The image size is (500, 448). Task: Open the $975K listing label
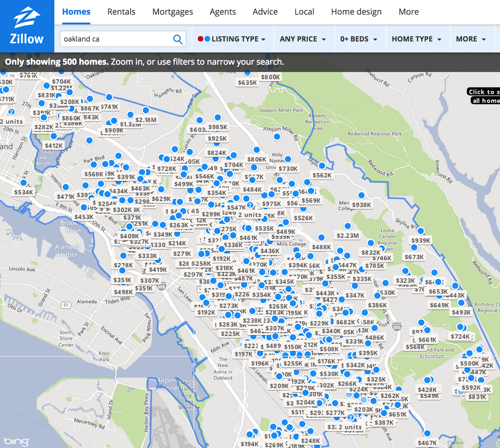(x=272, y=204)
